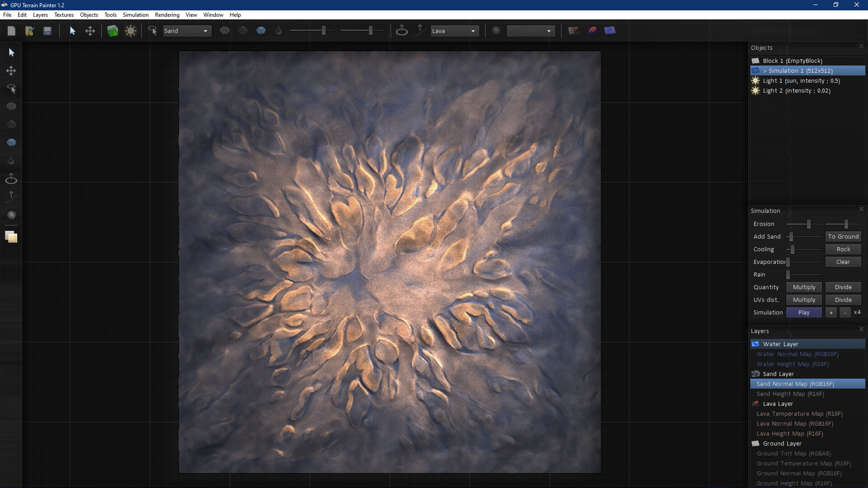The width and height of the screenshot is (868, 488).
Task: Click the To Ground button
Action: click(x=843, y=236)
